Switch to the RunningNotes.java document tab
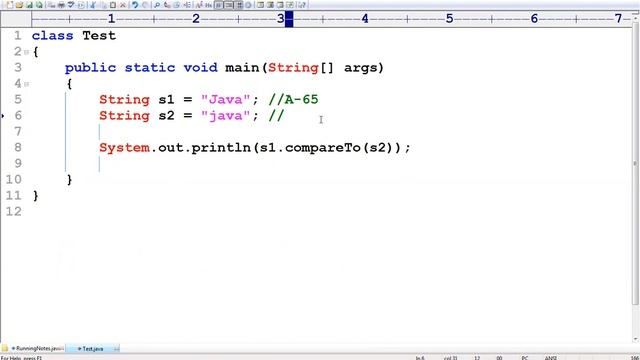This screenshot has height=360, width=640. [37, 349]
